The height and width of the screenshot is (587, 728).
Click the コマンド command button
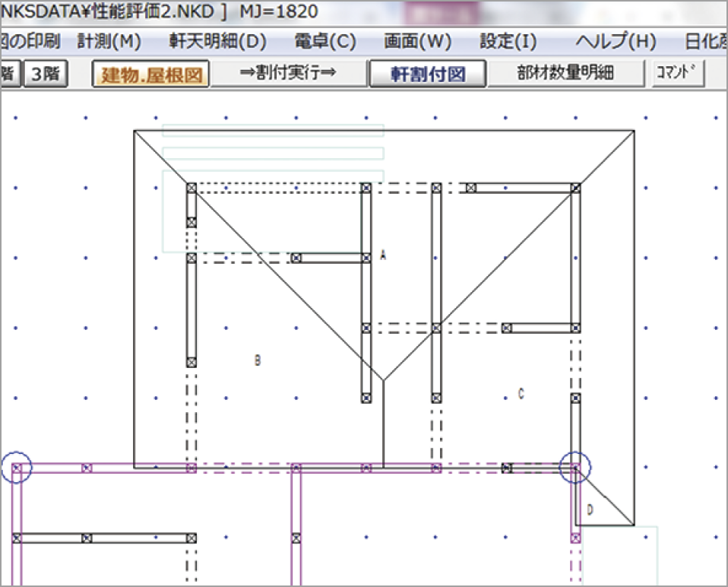(679, 73)
